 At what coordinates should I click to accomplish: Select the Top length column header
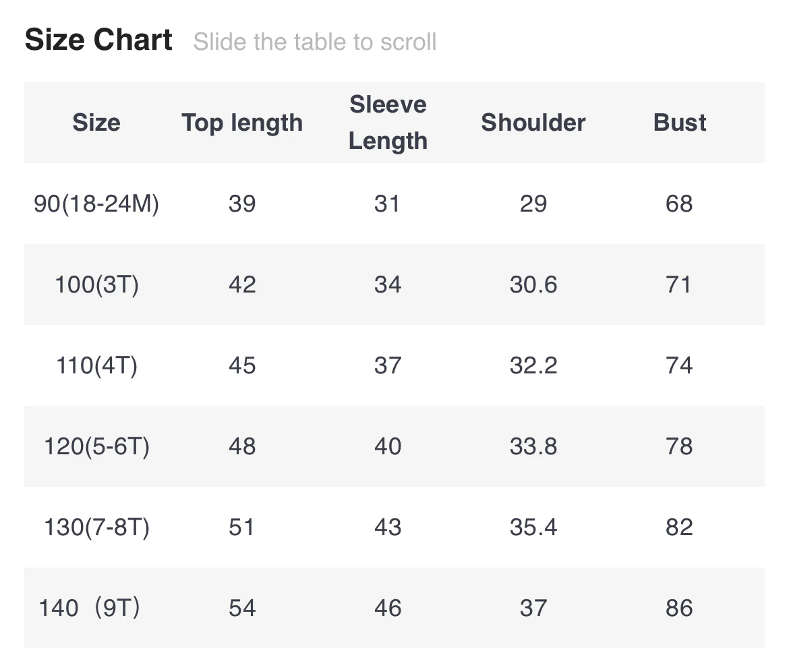[242, 123]
